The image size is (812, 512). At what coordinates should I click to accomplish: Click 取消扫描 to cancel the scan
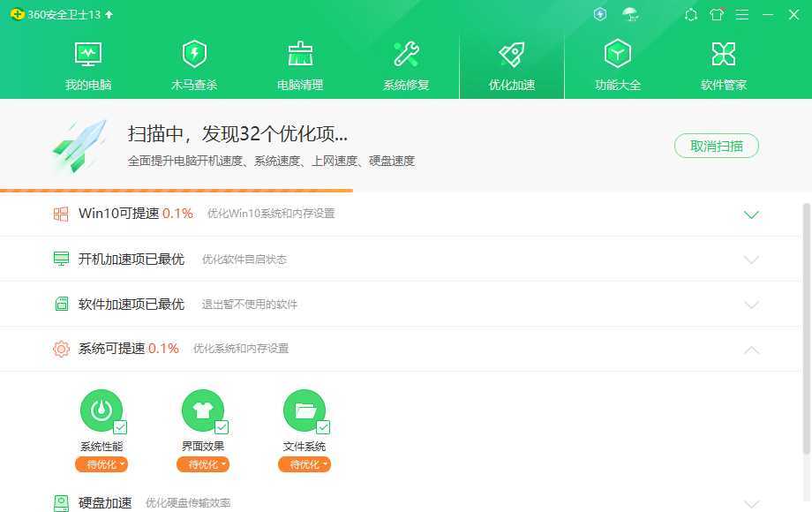716,147
